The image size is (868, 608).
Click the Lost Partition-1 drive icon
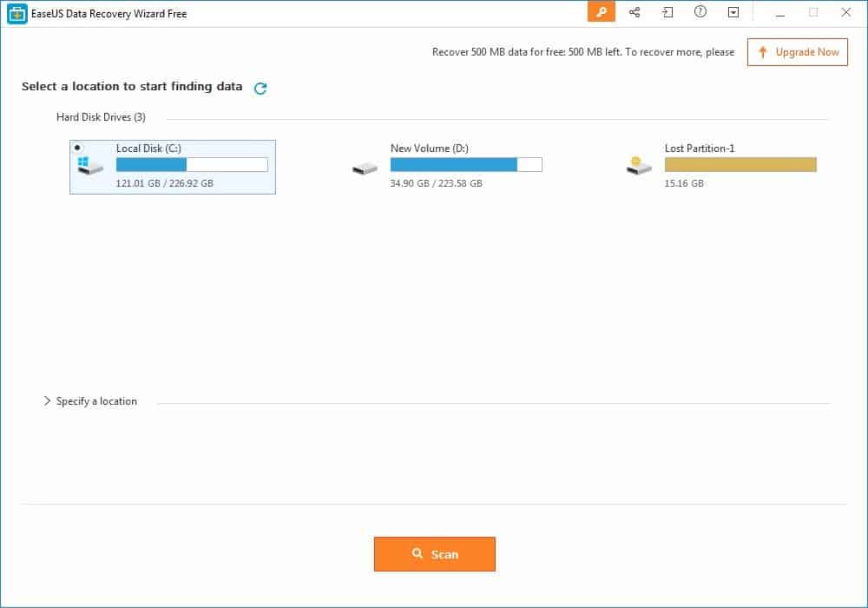point(639,165)
